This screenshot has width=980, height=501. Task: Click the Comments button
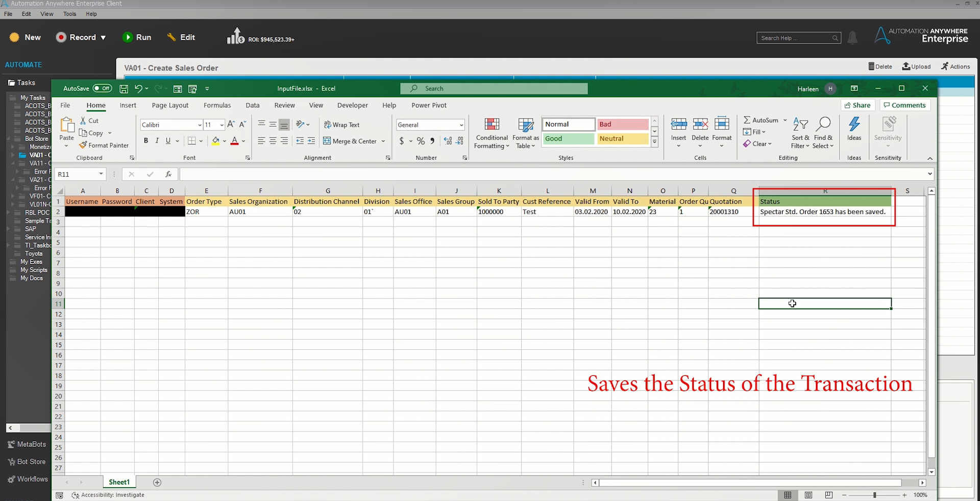904,105
